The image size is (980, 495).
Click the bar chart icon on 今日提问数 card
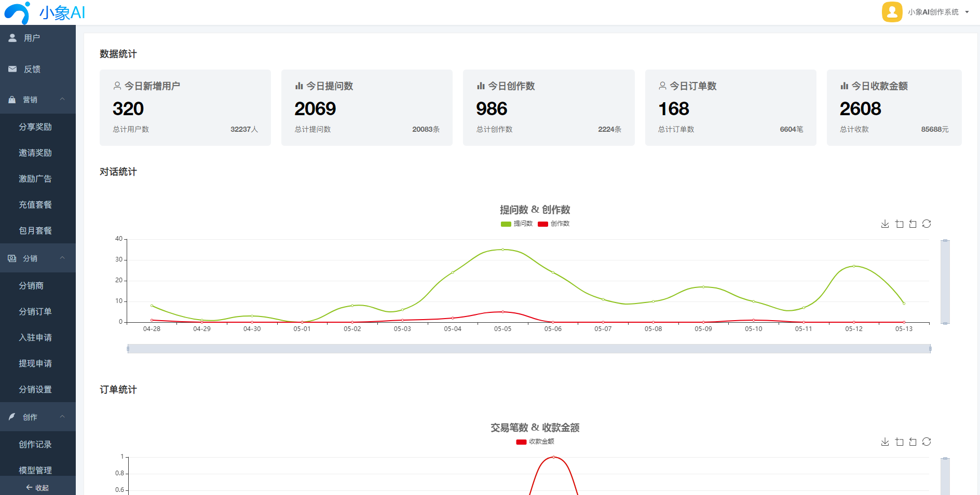299,86
